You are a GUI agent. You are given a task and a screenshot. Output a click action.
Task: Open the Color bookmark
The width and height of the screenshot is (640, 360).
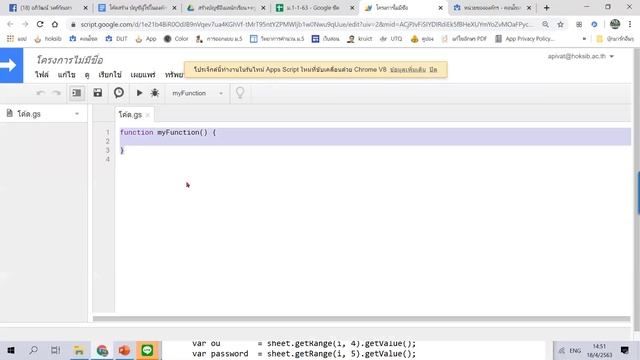176,39
